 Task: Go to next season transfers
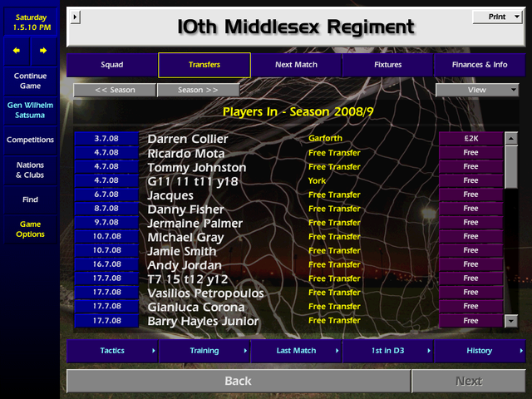[x=198, y=90]
